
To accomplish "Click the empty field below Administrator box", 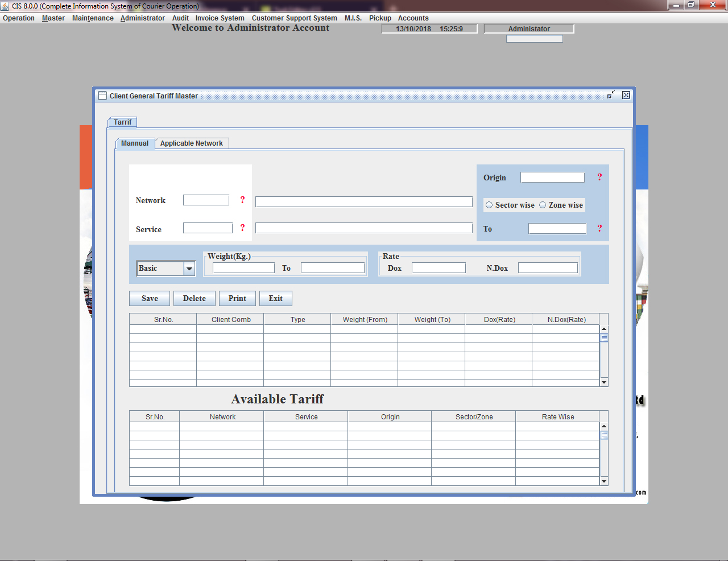I will click(535, 39).
